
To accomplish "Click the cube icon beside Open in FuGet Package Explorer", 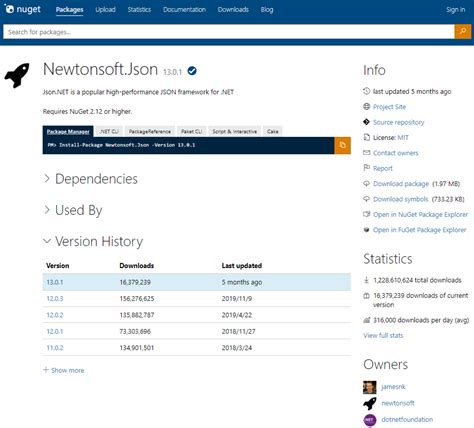I will 366,229.
